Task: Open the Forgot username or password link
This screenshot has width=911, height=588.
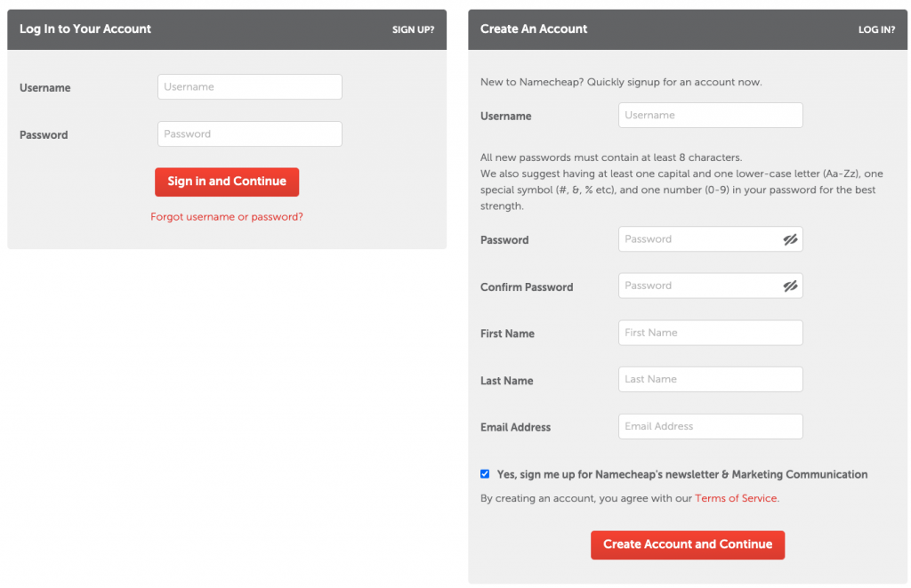Action: (227, 216)
